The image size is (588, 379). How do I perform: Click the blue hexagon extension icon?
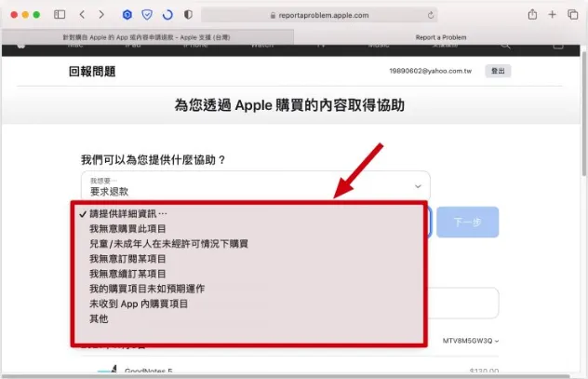(127, 15)
